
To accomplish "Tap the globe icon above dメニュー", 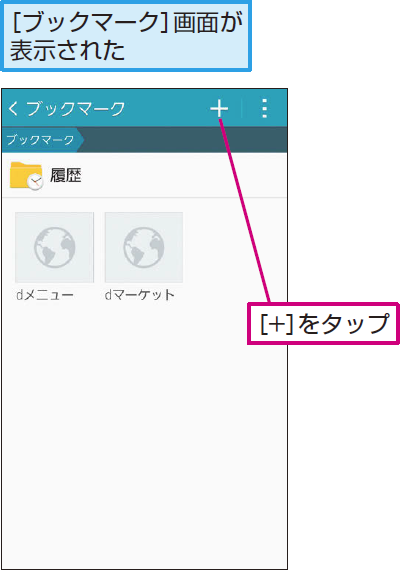I will click(x=55, y=247).
